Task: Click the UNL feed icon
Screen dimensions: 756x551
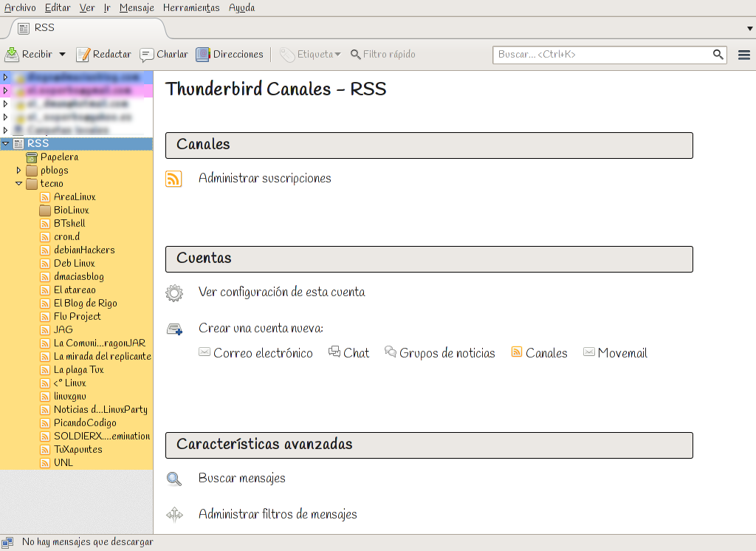Action: pos(45,462)
